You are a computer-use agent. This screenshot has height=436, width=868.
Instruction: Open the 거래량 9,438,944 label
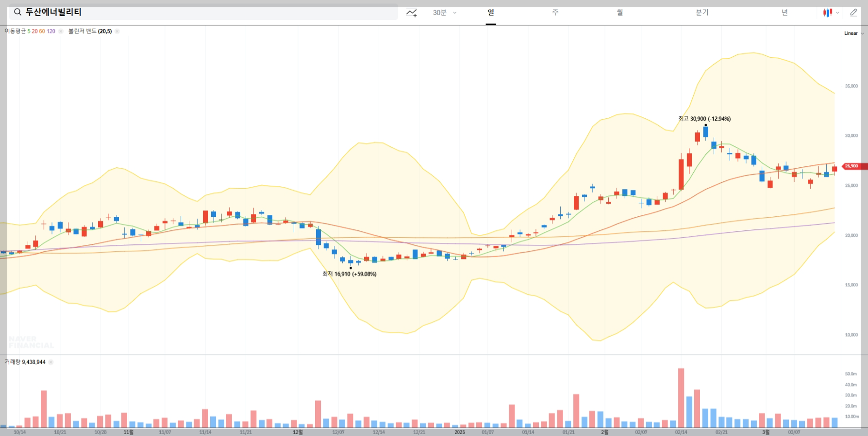(x=25, y=362)
